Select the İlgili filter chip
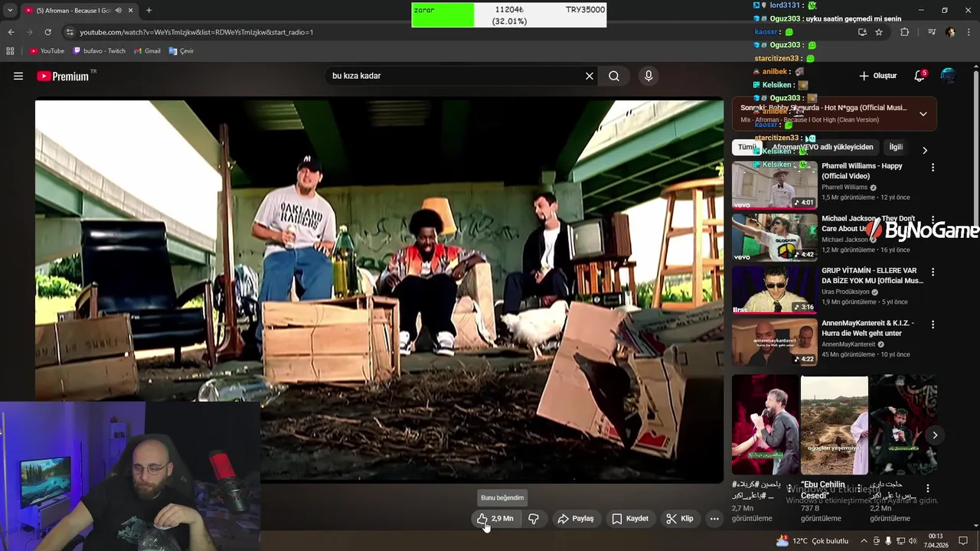980x551 pixels. [x=896, y=147]
